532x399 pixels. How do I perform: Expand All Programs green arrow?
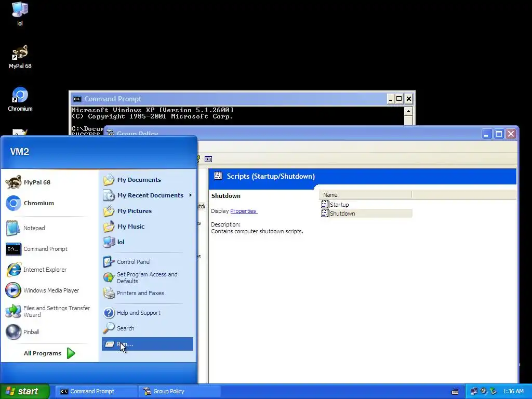point(71,353)
